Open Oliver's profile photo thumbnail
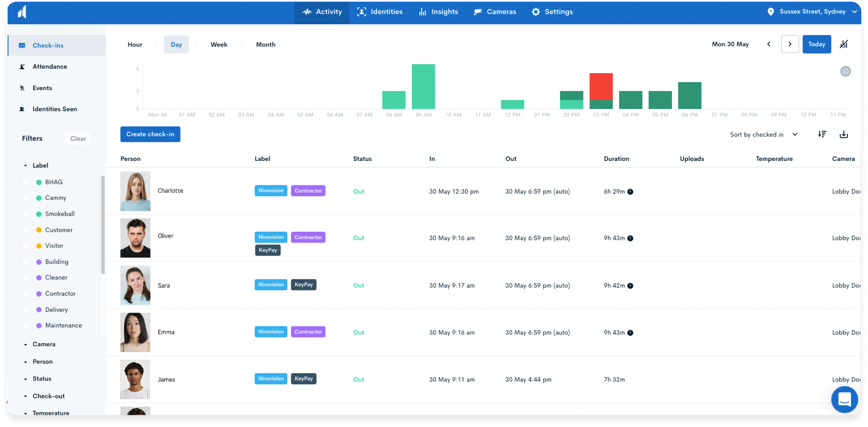Viewport: 868px width, 427px height. [135, 238]
